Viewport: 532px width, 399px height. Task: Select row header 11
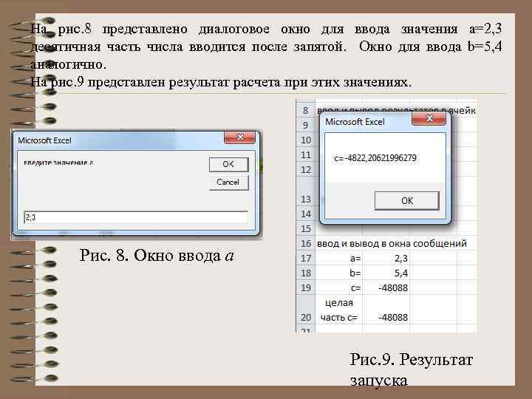coord(305,155)
